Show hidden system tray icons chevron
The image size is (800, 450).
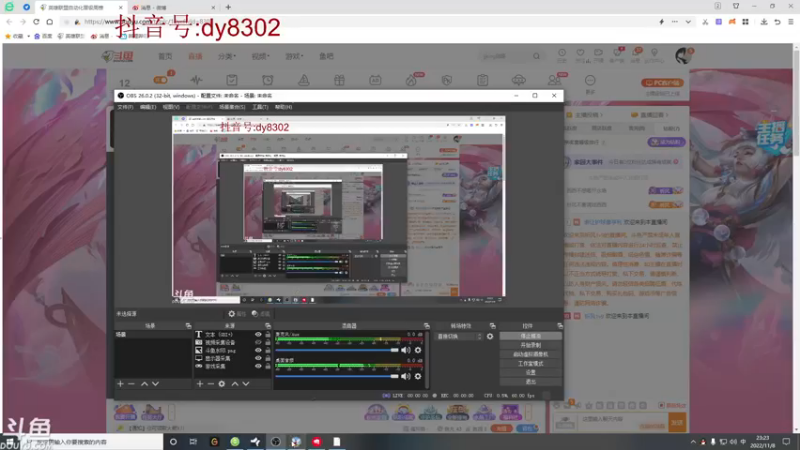(693, 442)
